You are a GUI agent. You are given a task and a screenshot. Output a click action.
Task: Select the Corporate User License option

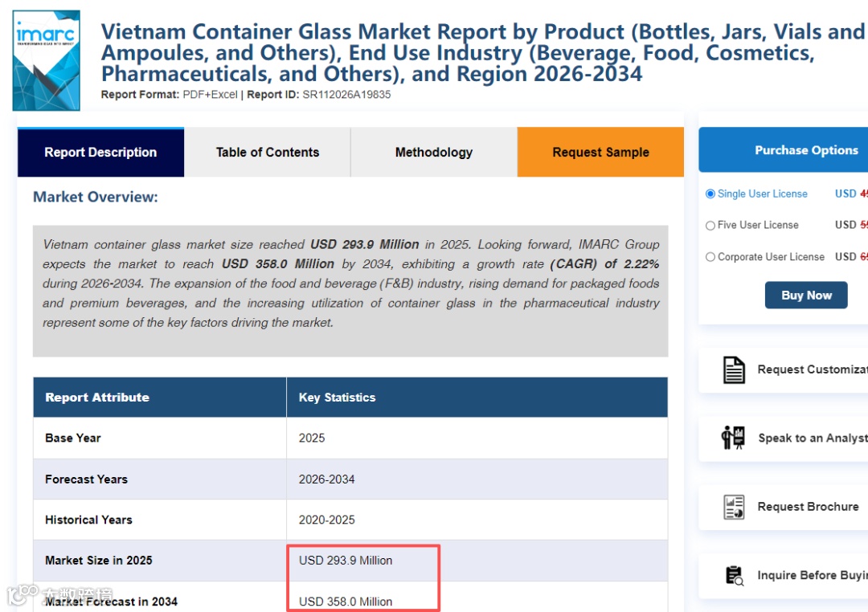coord(710,257)
